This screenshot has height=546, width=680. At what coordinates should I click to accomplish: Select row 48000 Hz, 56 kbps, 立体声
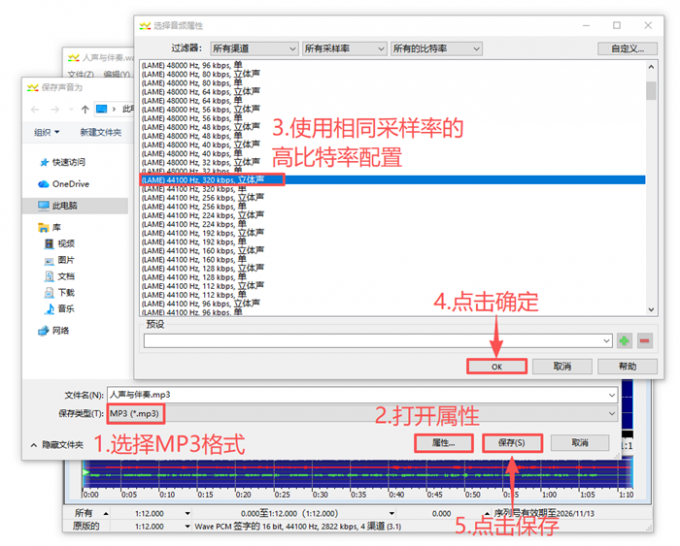pos(393,109)
